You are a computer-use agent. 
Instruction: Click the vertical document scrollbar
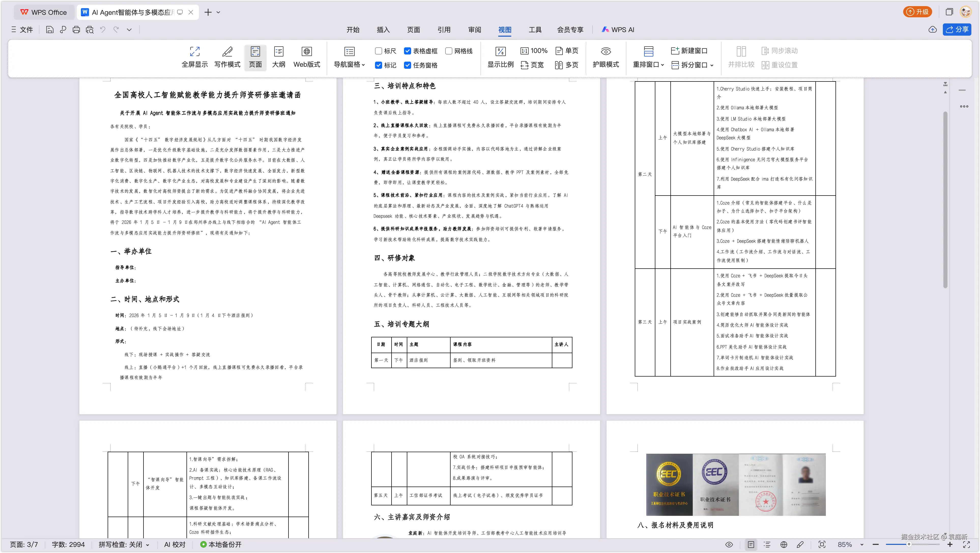coord(945,198)
